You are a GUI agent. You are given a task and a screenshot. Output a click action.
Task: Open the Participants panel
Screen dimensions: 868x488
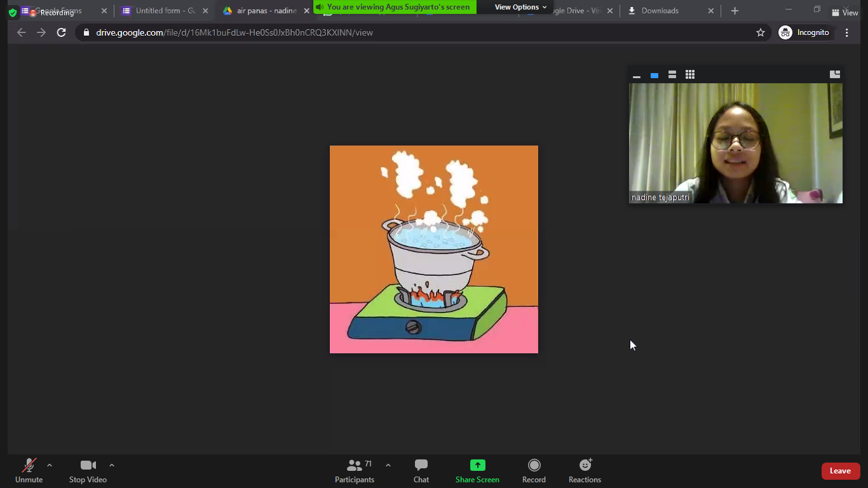pyautogui.click(x=355, y=470)
